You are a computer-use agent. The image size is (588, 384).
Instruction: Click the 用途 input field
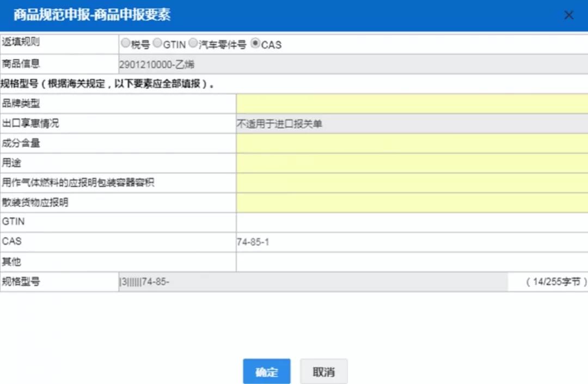pos(381,163)
